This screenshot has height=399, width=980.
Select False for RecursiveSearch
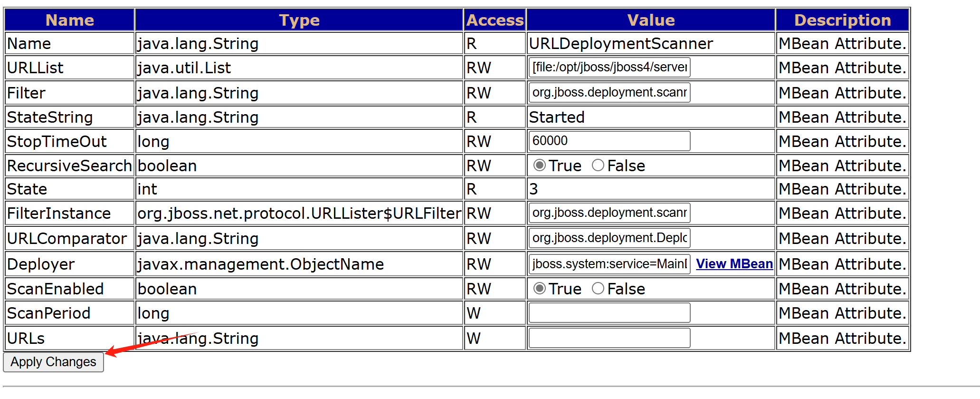[x=598, y=165]
